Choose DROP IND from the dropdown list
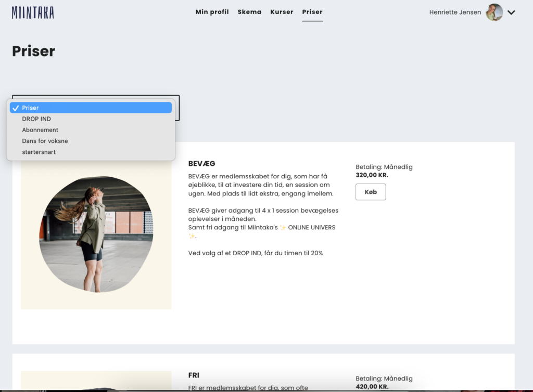Image resolution: width=533 pixels, height=392 pixels. tap(36, 119)
